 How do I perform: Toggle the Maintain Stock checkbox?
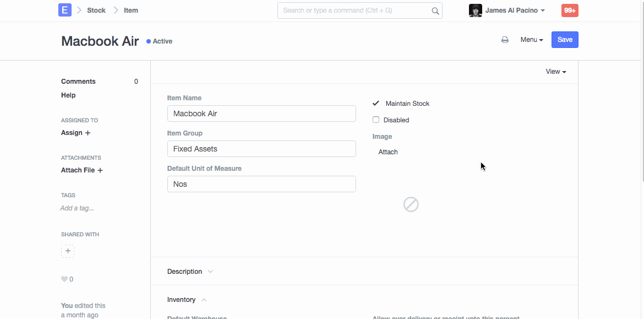(x=376, y=103)
